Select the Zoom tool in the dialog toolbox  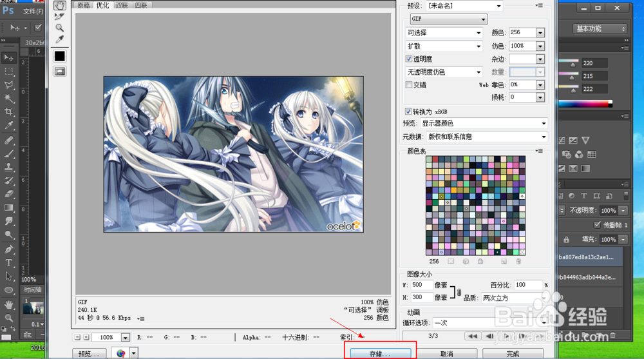tap(59, 28)
